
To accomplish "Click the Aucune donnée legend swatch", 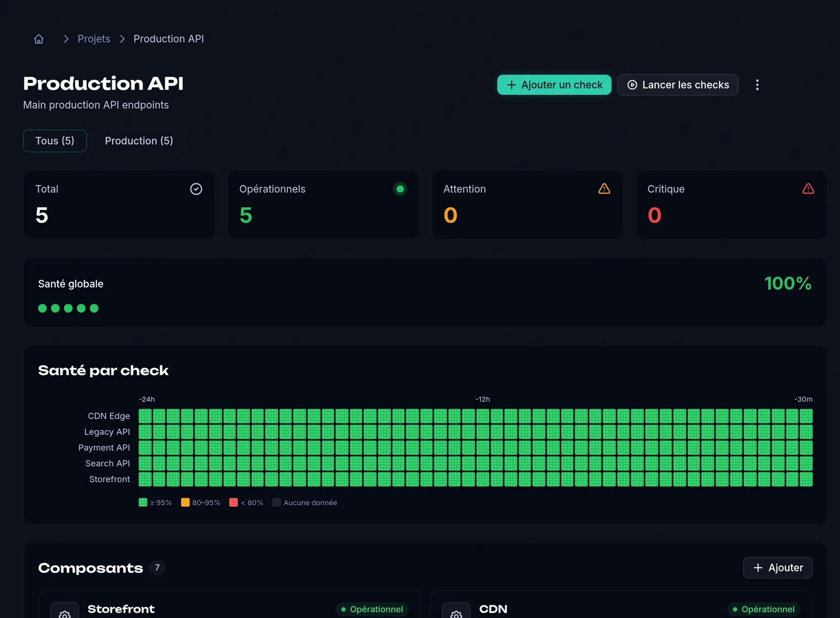I will 277,503.
